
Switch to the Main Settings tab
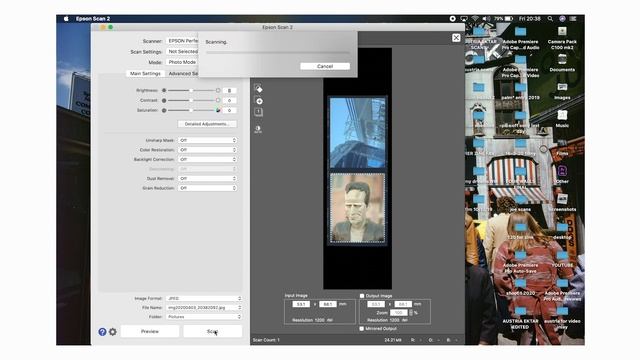point(145,73)
